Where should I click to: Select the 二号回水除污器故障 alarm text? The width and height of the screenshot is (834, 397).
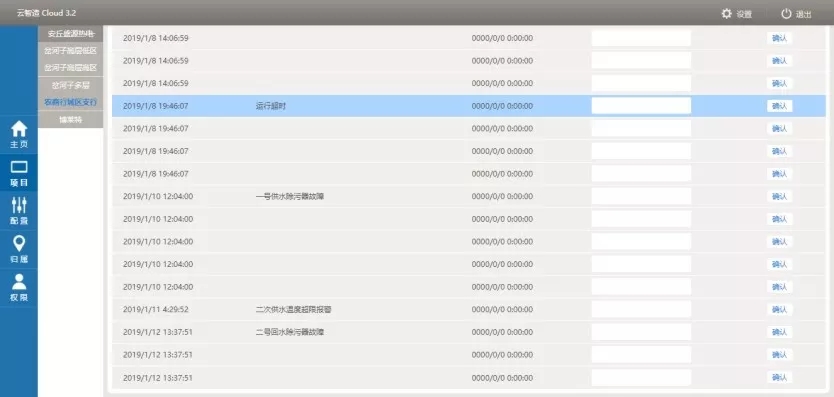290,332
